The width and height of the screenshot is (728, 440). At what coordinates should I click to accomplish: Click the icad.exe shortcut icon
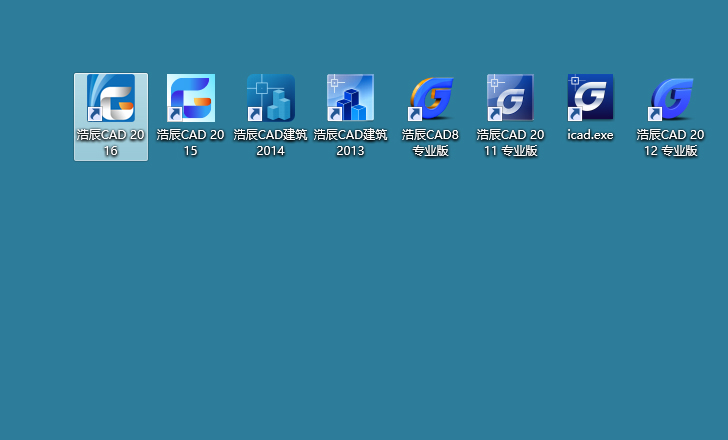590,98
